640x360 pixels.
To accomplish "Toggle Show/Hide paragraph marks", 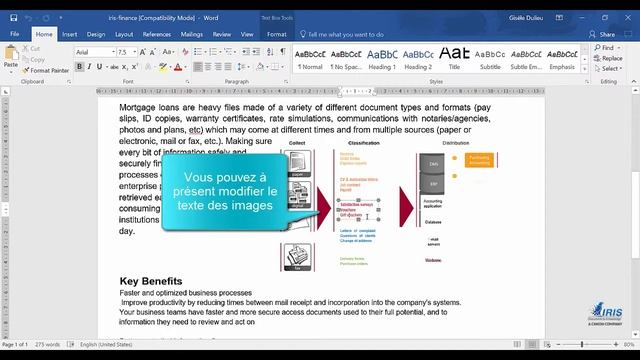I will (283, 52).
